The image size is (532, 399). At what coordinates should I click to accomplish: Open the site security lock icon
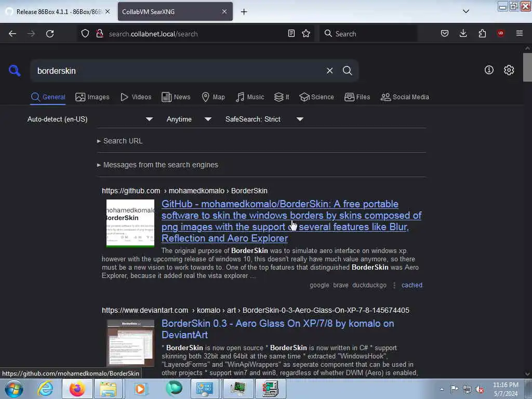(99, 33)
